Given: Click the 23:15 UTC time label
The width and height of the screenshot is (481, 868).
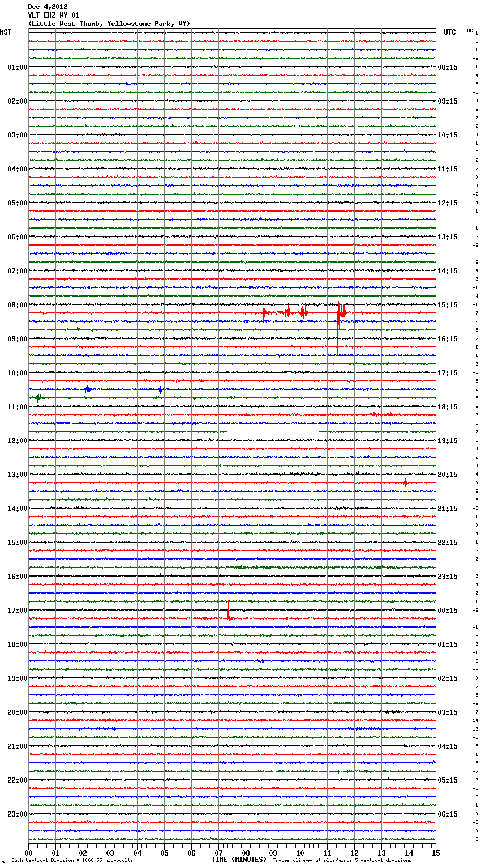Looking at the screenshot, I should 448,577.
